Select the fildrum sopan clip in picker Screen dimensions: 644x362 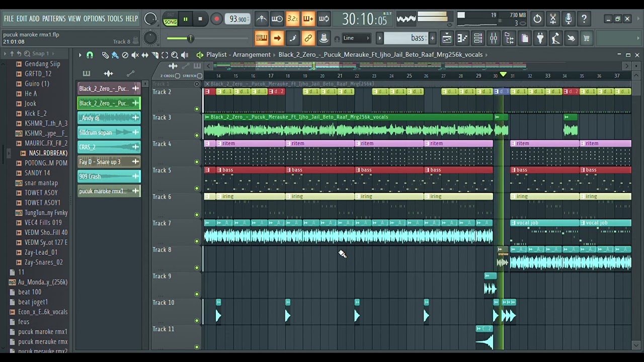(109, 132)
